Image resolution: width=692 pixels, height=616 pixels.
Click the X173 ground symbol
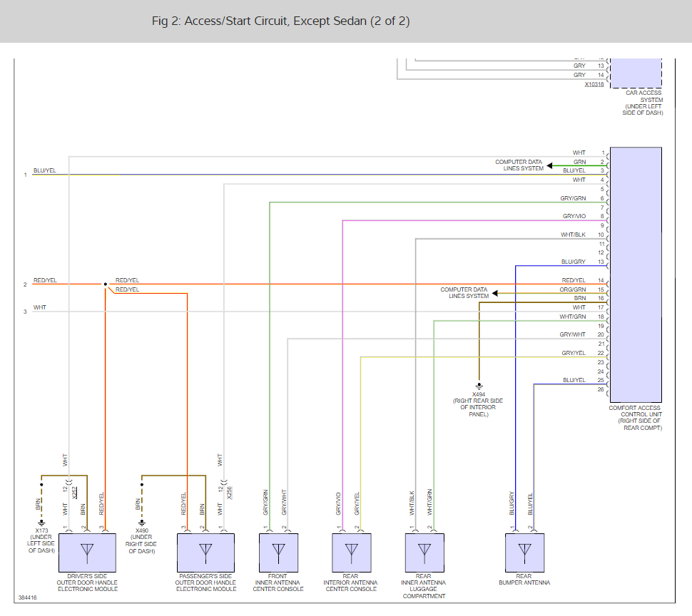pos(41,523)
